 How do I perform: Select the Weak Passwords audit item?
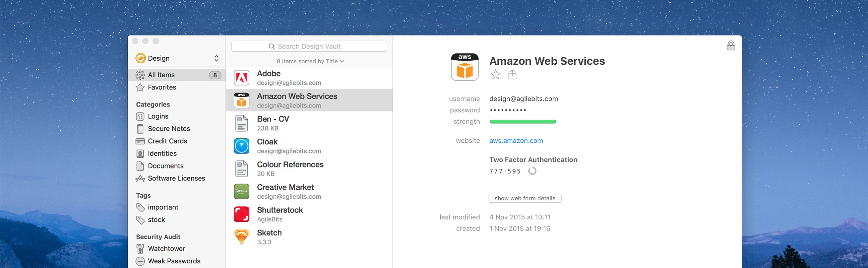click(174, 261)
